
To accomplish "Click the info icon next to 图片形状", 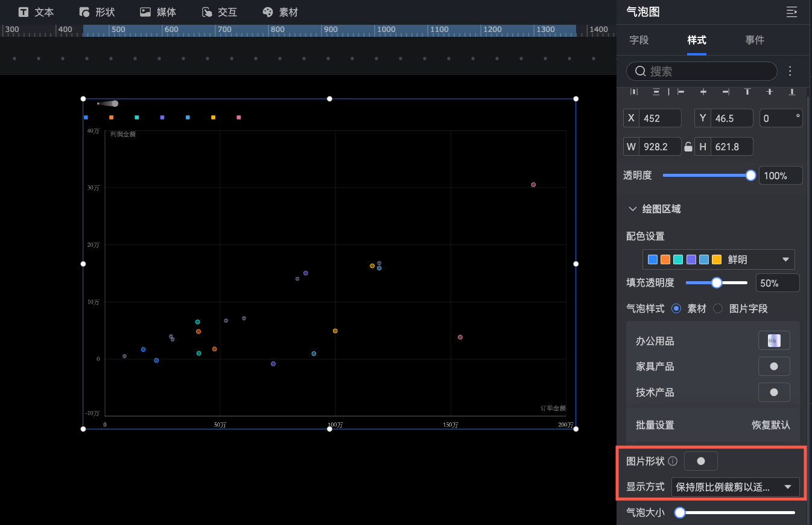I will pos(673,462).
